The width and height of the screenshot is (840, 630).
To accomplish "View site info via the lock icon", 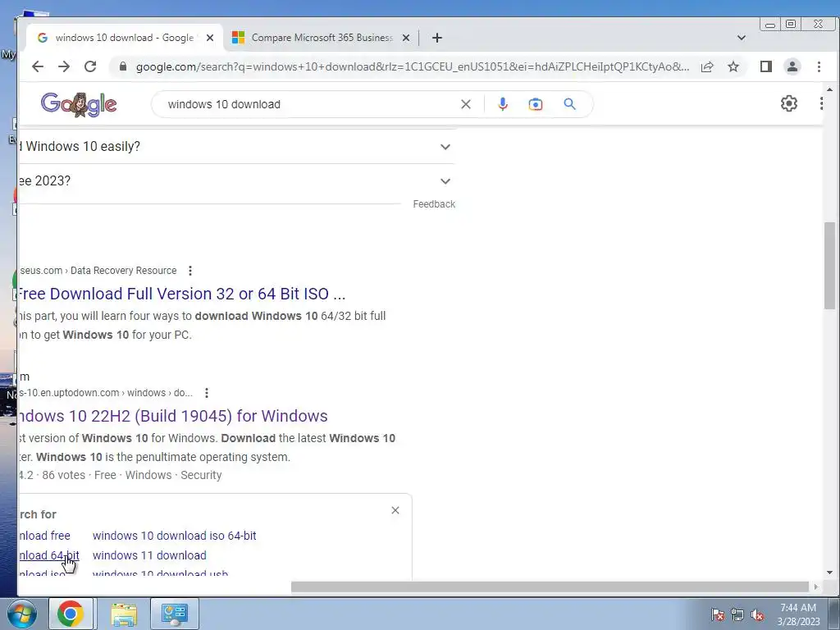I will pyautogui.click(x=123, y=66).
